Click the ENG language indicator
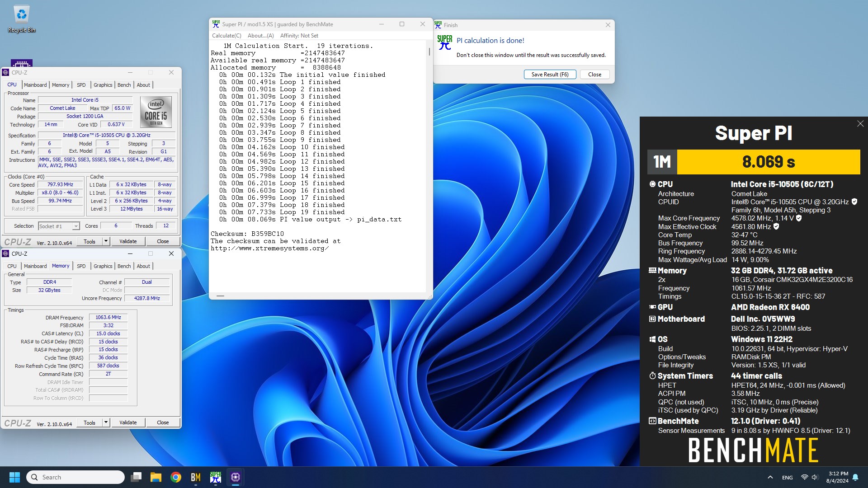The image size is (868, 488). [x=788, y=477]
